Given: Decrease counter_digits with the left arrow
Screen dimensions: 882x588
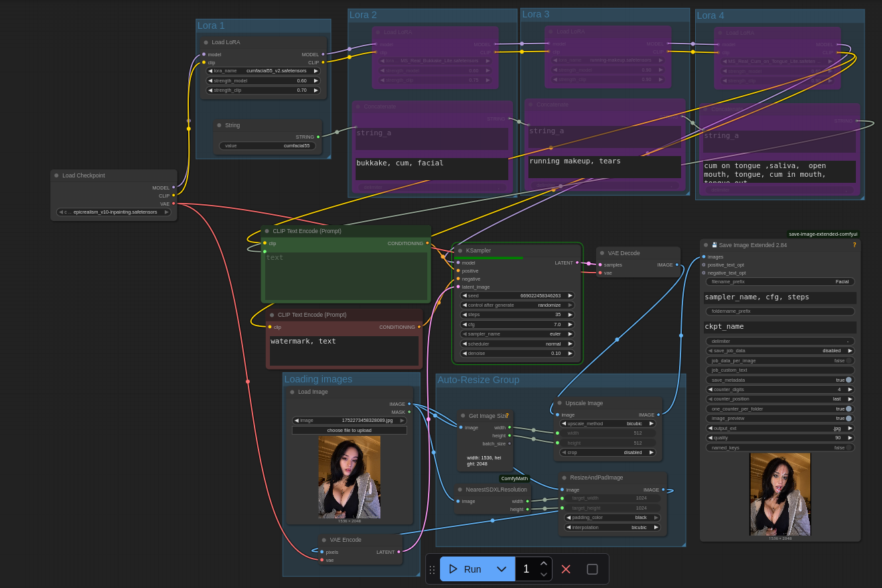Looking at the screenshot, I should point(711,389).
